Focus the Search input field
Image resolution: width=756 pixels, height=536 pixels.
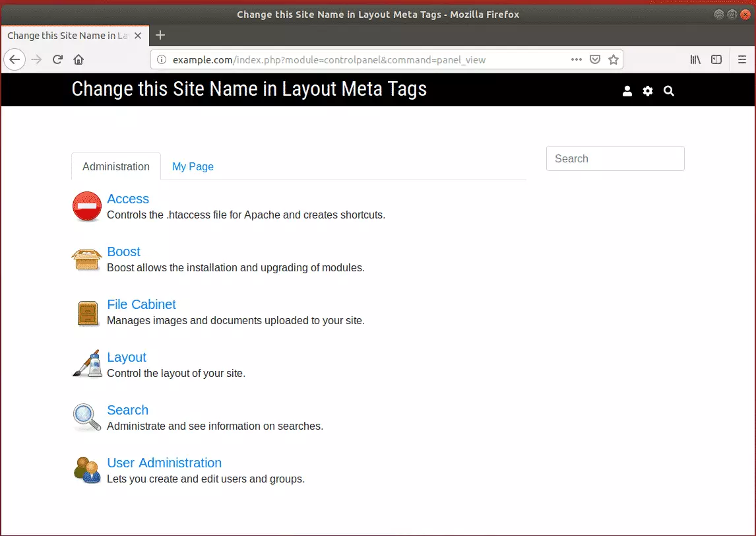(615, 158)
